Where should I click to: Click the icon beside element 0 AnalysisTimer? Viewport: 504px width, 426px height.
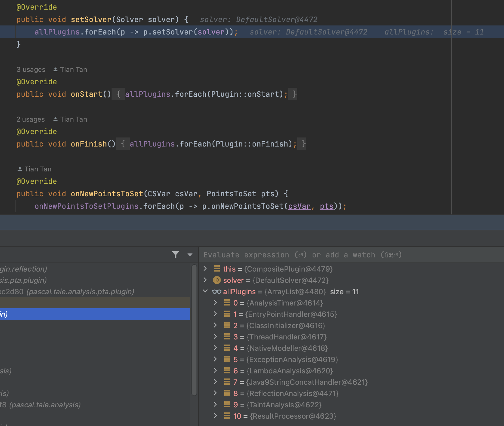[x=227, y=303]
